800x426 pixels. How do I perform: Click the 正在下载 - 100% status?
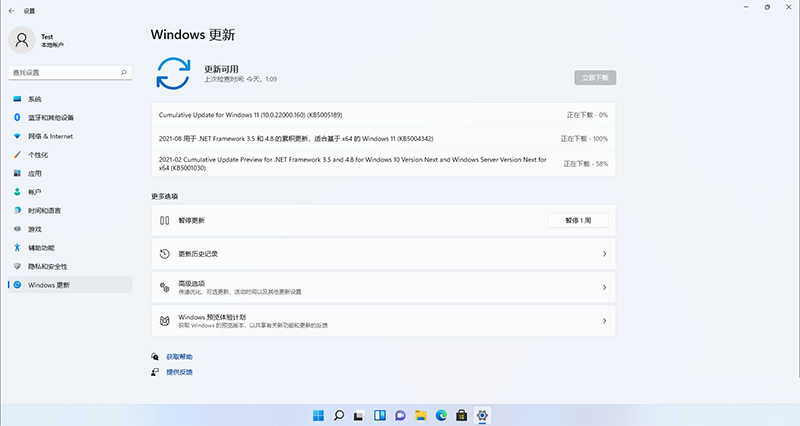click(584, 138)
